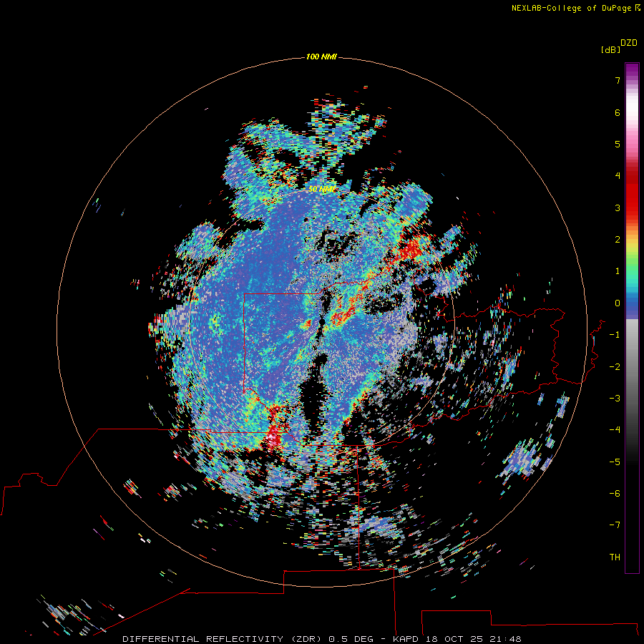Click the 0 value on the color scale
Viewport: 644px width, 644px height.
click(x=618, y=303)
